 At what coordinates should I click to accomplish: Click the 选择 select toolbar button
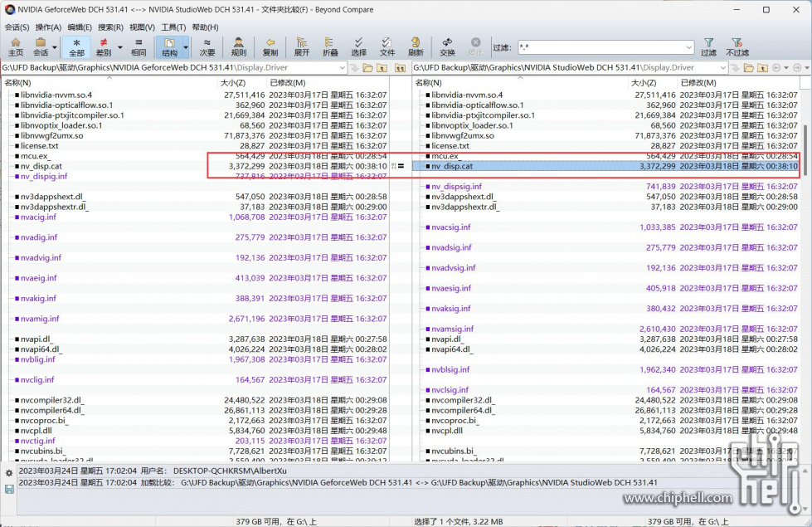tap(358, 47)
